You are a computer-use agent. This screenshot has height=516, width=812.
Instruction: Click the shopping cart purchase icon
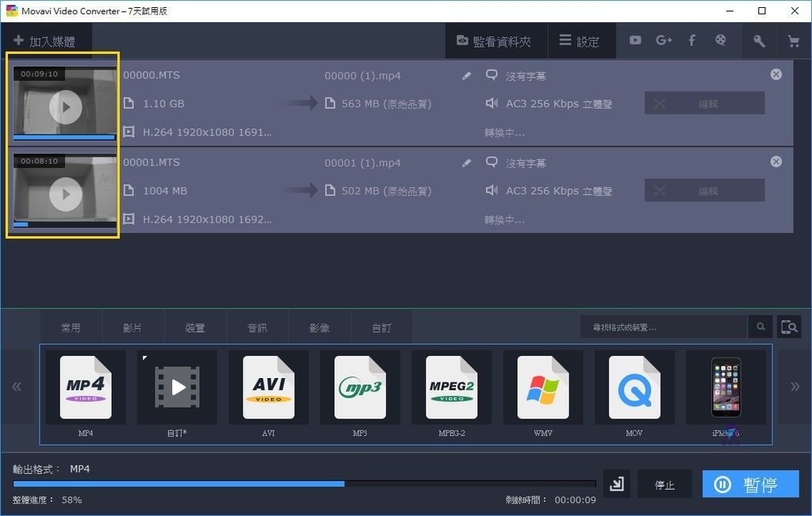tap(793, 41)
